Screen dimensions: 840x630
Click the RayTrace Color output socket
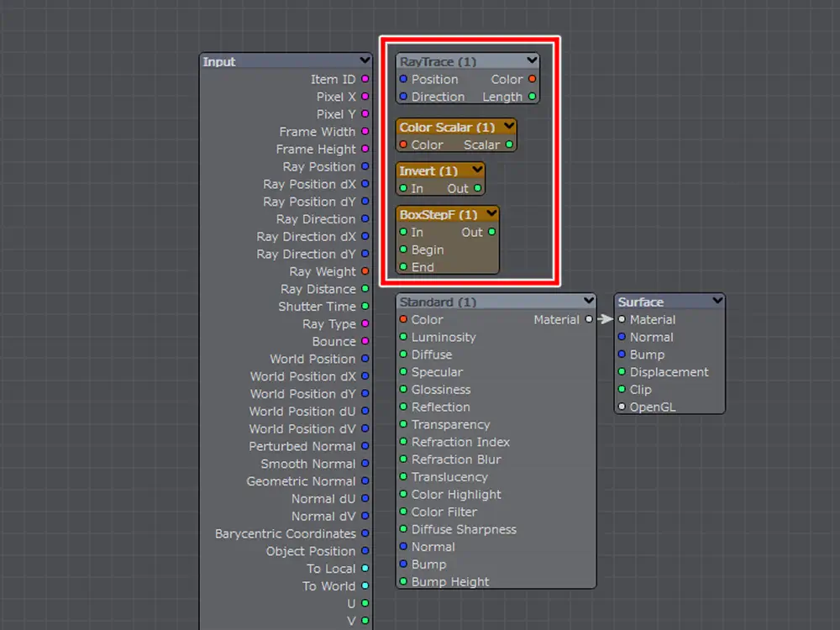click(532, 79)
